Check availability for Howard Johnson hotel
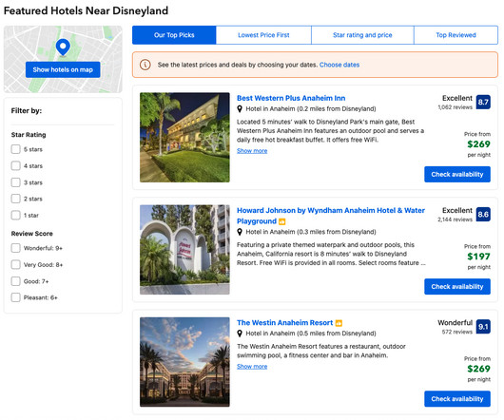 tap(457, 286)
